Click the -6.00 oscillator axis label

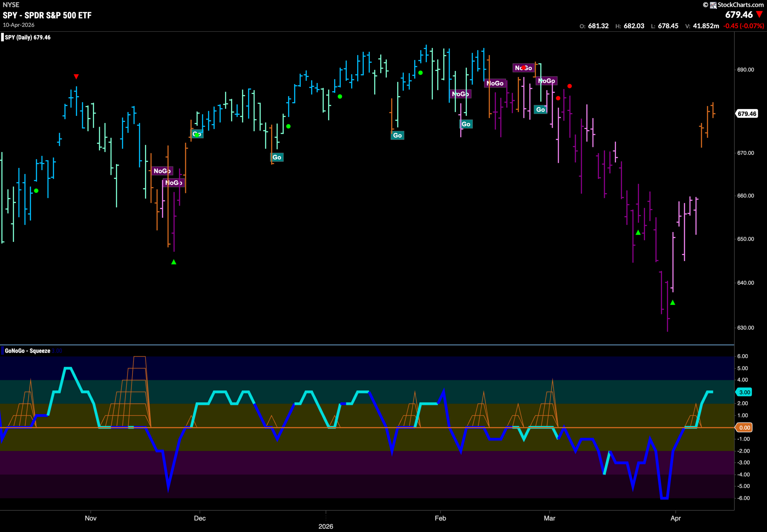click(743, 498)
